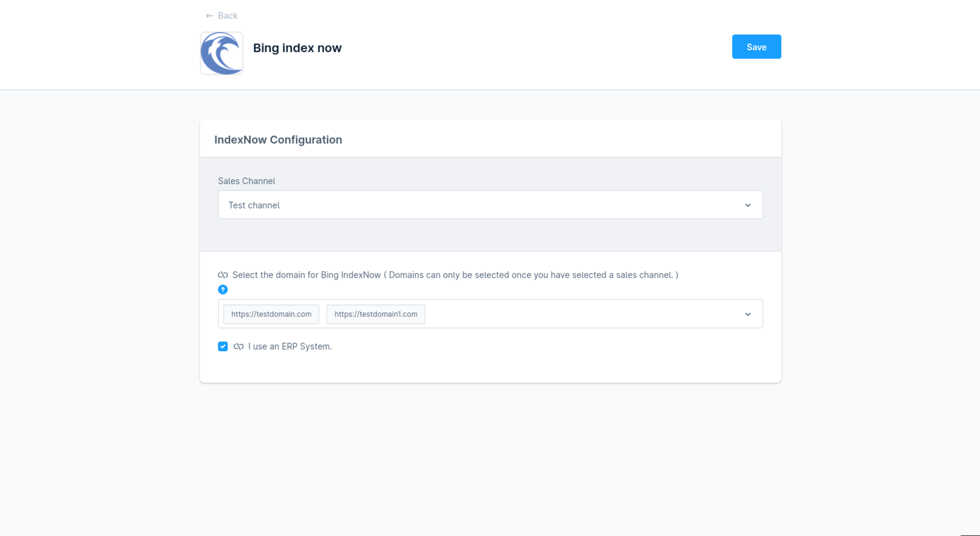This screenshot has height=536, width=980.
Task: Click the 'I use an ERP System.' label
Action: [x=290, y=346]
